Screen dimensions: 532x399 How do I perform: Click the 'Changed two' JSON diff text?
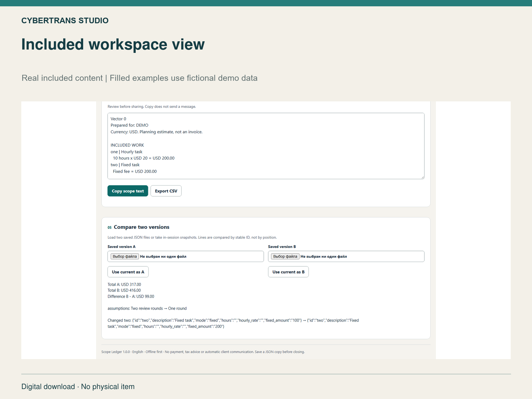coord(233,324)
